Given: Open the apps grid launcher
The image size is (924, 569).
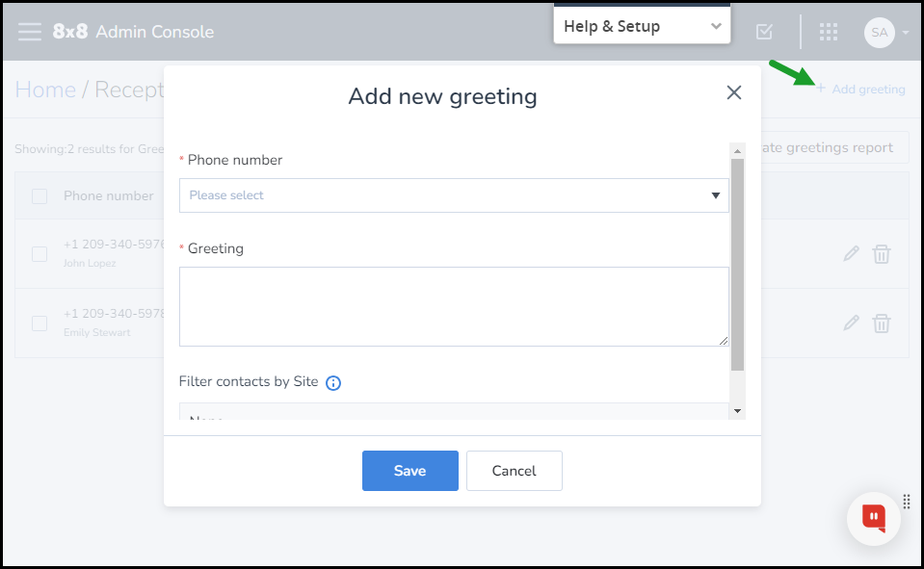Looking at the screenshot, I should click(x=829, y=32).
